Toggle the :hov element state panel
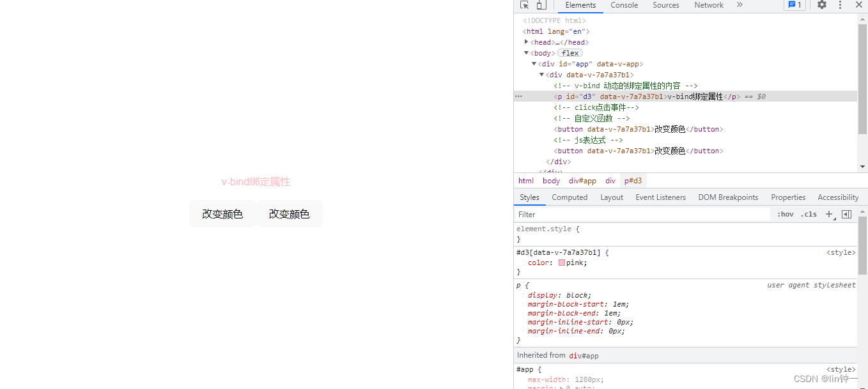The height and width of the screenshot is (389, 868). pyautogui.click(x=785, y=215)
